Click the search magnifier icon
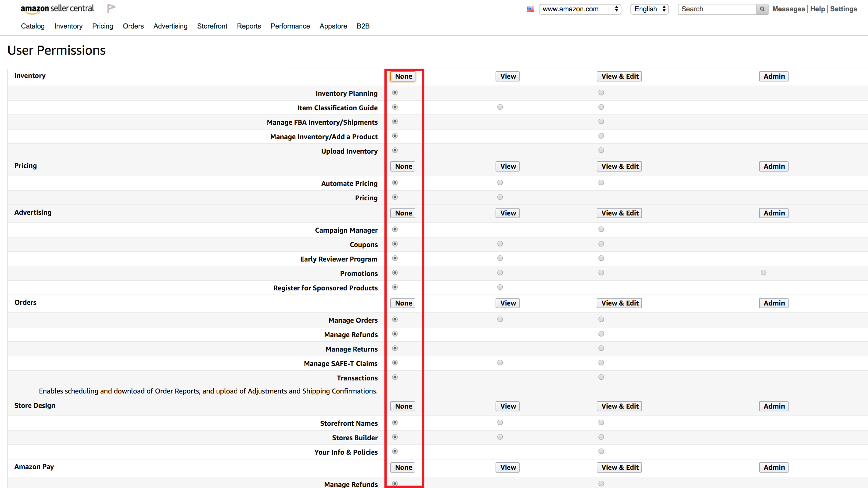Viewport: 868px width, 488px height. (x=762, y=9)
